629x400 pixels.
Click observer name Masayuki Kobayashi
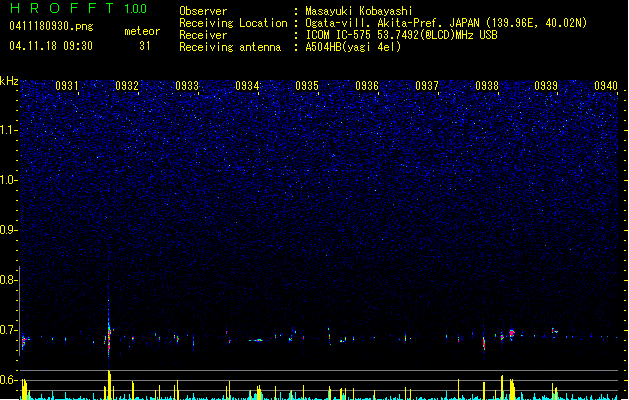tap(359, 11)
